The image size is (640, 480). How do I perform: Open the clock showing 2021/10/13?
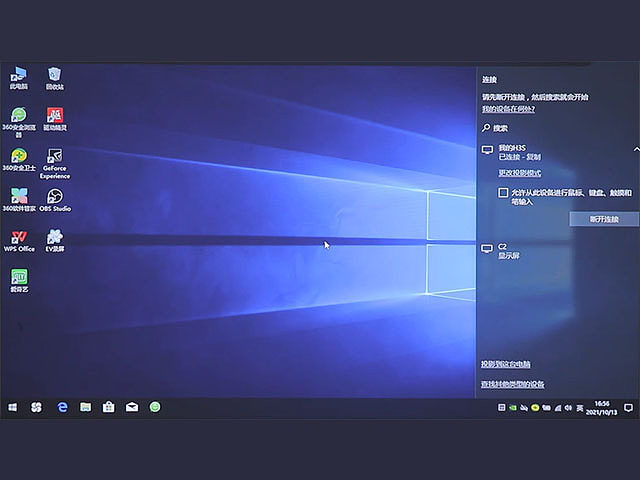[x=602, y=408]
